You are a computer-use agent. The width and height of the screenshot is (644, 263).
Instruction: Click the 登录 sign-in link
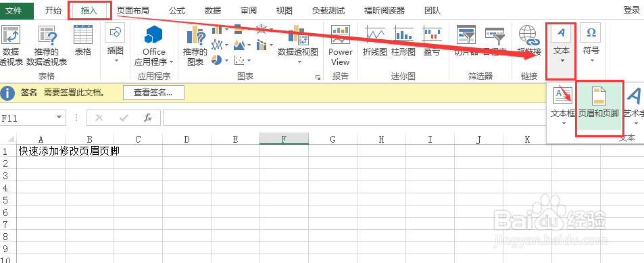[632, 11]
